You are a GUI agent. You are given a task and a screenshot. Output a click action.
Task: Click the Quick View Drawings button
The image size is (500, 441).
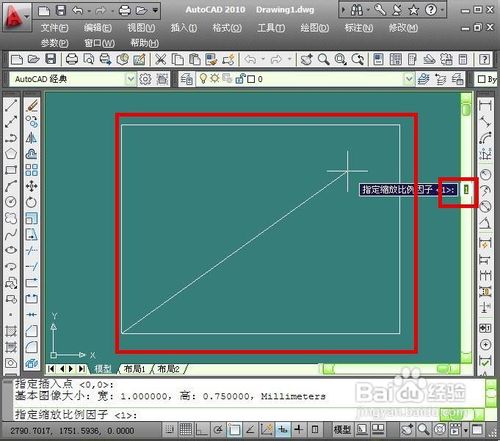tap(378, 430)
